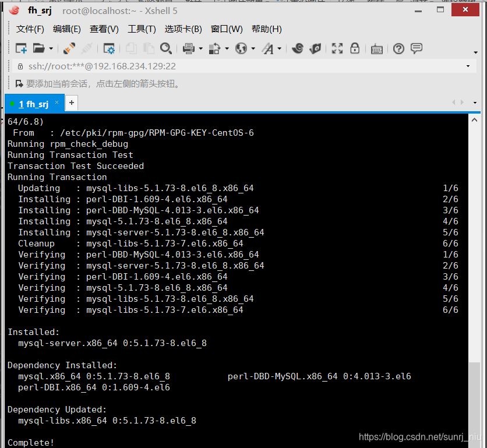Click the Feedback speech bubble icon
Viewport: 487px width, 448px height.
pos(417,48)
